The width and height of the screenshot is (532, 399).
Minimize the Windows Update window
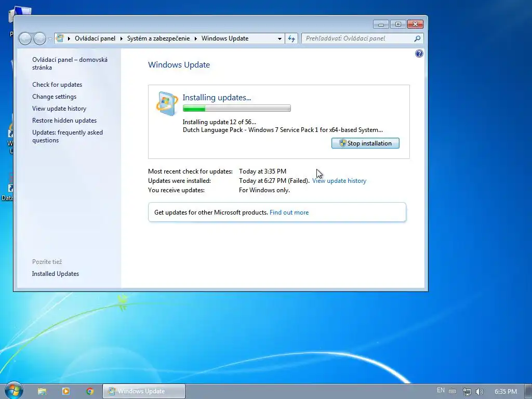(381, 24)
